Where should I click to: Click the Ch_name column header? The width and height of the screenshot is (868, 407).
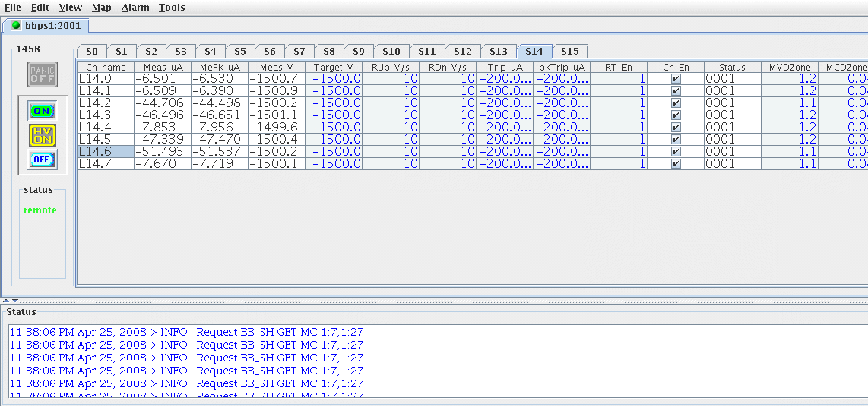[x=106, y=67]
